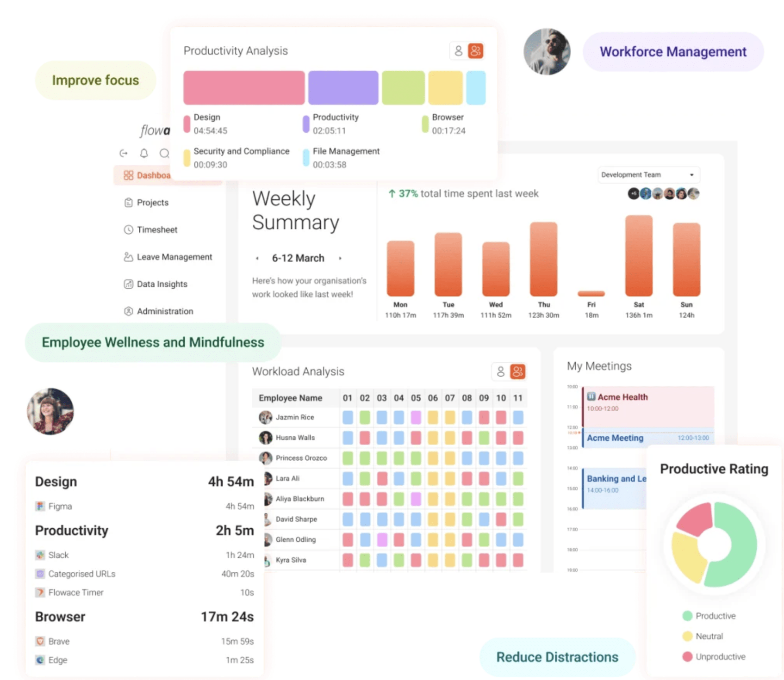Open Projects via its clipboard icon
The width and height of the screenshot is (784, 680).
pos(128,202)
